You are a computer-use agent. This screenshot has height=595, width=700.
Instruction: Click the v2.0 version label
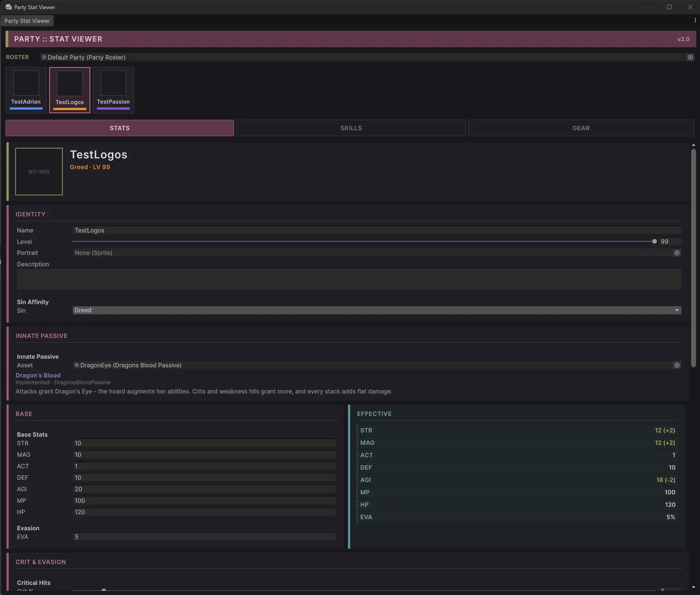683,39
